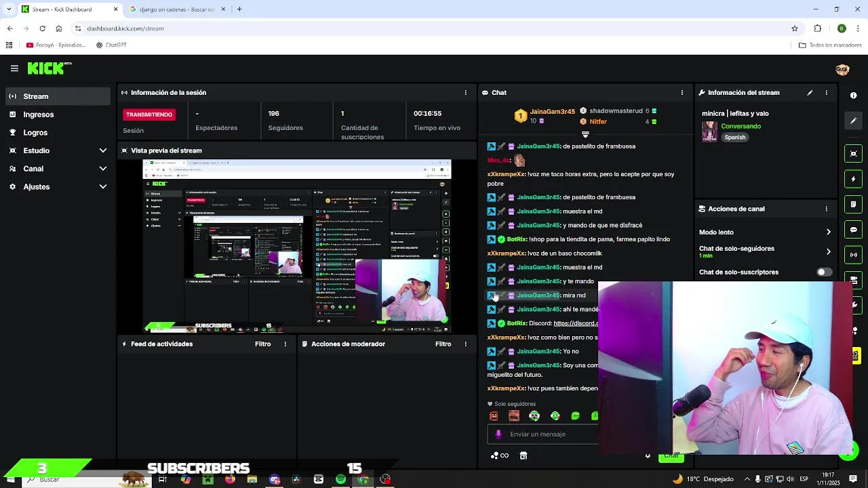
Task: Open a new browser tab
Action: [239, 9]
